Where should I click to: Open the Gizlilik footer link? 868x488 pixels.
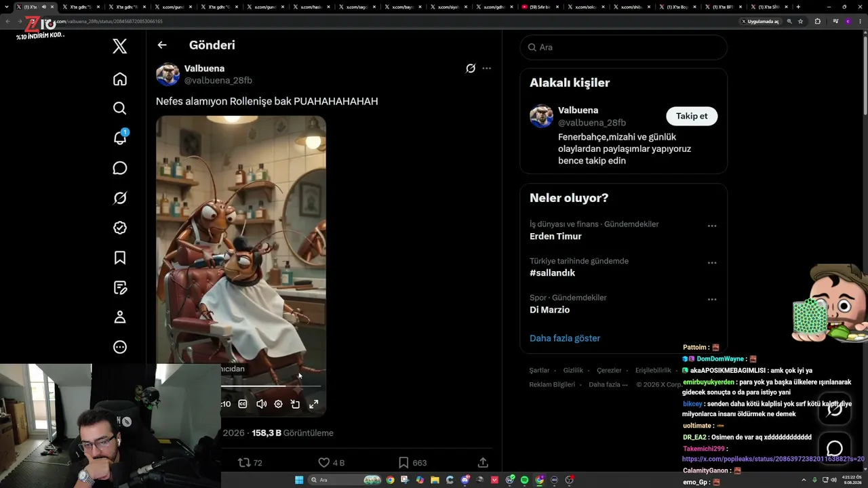[x=573, y=371]
